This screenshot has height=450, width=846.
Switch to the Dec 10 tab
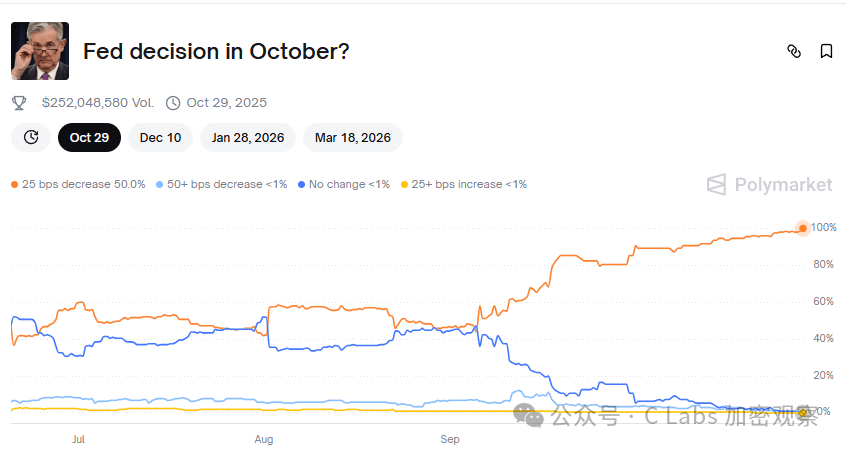160,137
